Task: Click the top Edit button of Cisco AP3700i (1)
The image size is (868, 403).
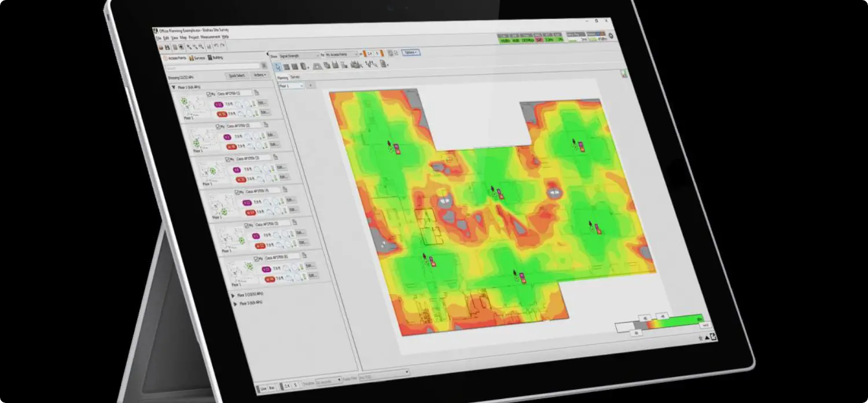Action: point(262,102)
